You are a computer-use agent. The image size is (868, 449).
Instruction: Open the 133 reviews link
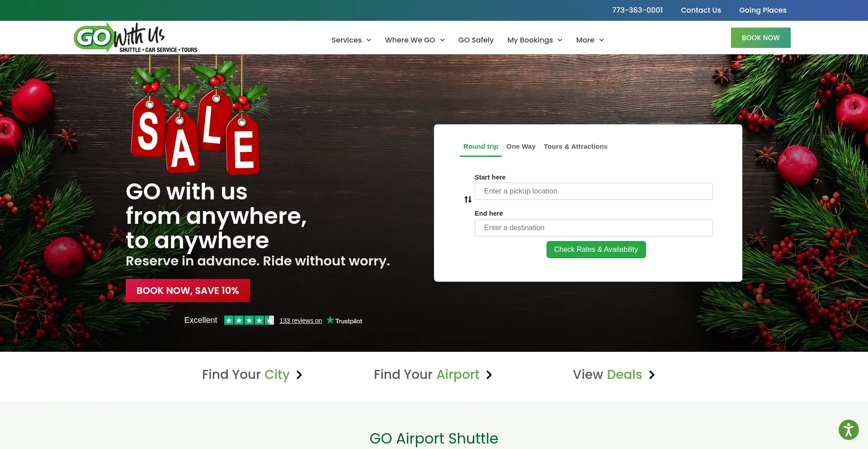(301, 321)
